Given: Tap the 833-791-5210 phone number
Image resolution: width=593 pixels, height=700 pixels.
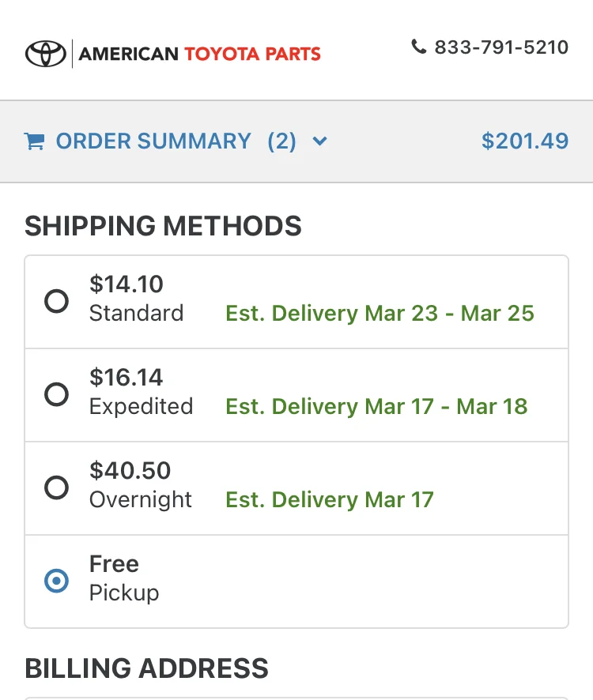Looking at the screenshot, I should click(501, 47).
